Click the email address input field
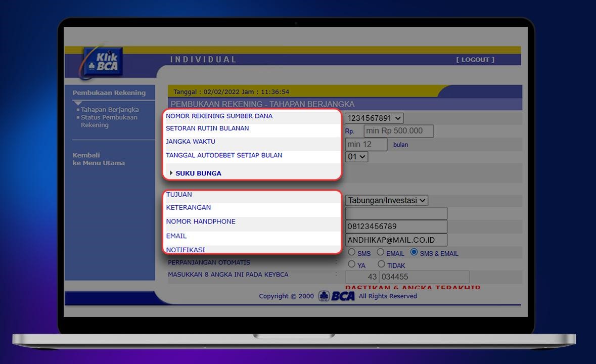Viewport: 596px width, 364px height. (x=396, y=240)
